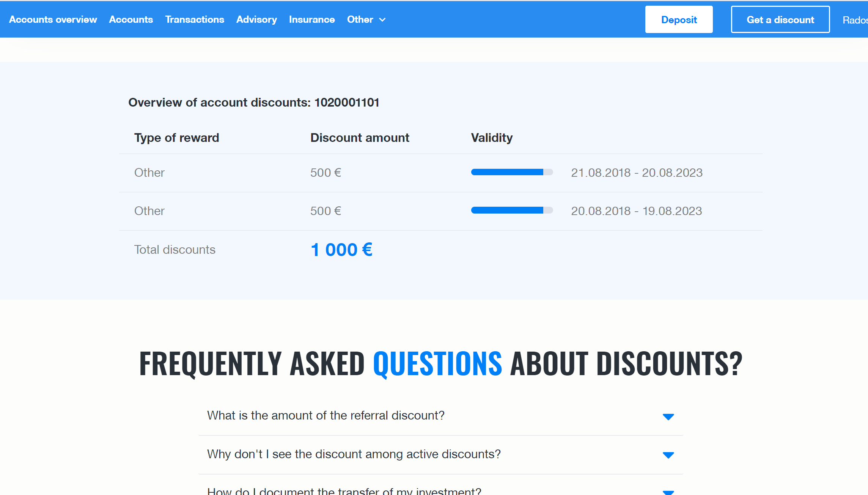The width and height of the screenshot is (868, 495).
Task: Open the user profile name at top right
Action: pos(855,20)
